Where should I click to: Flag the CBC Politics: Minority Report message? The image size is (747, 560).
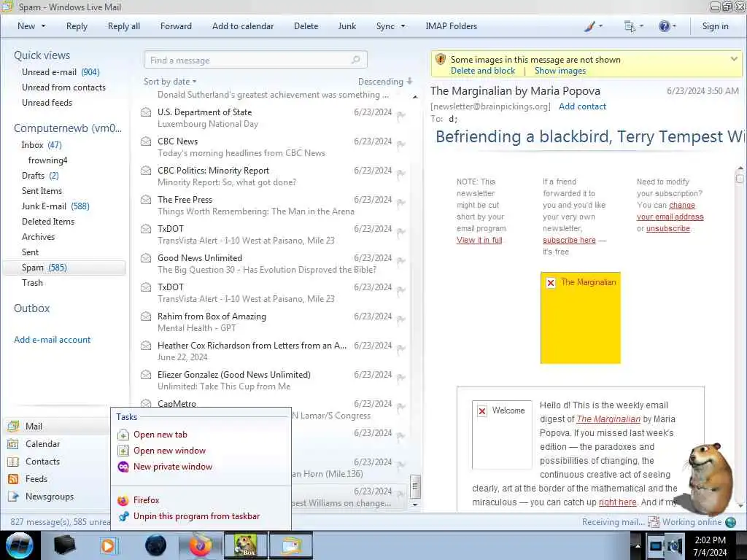tap(401, 174)
